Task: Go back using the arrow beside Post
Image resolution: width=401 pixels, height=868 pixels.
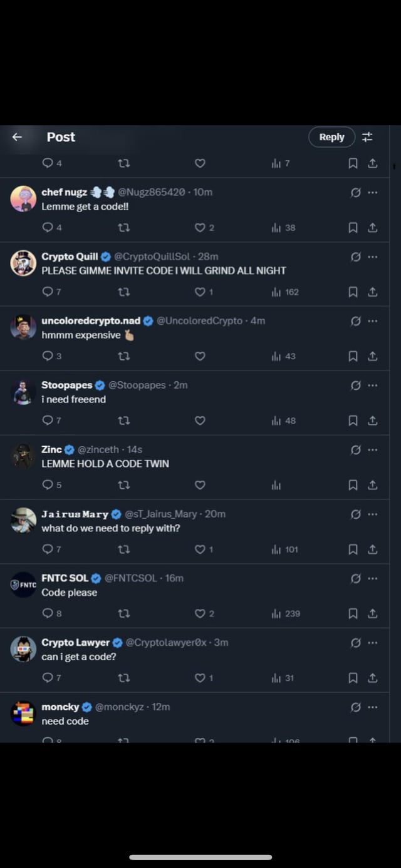Action: click(18, 137)
